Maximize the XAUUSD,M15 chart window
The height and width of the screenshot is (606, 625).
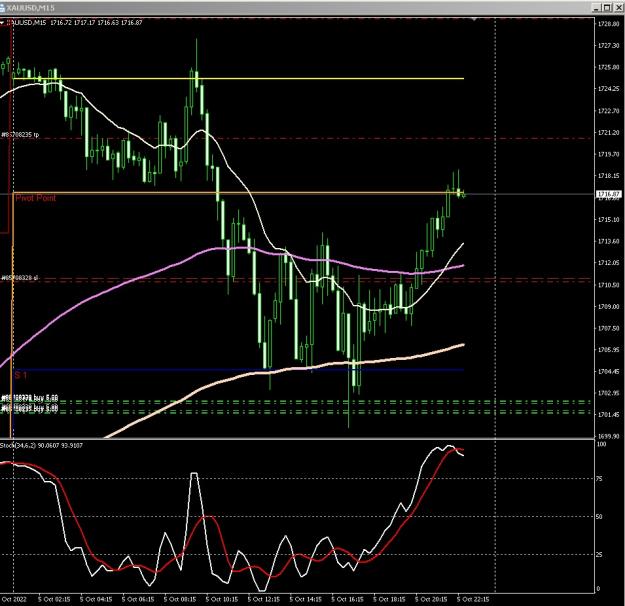[x=606, y=8]
